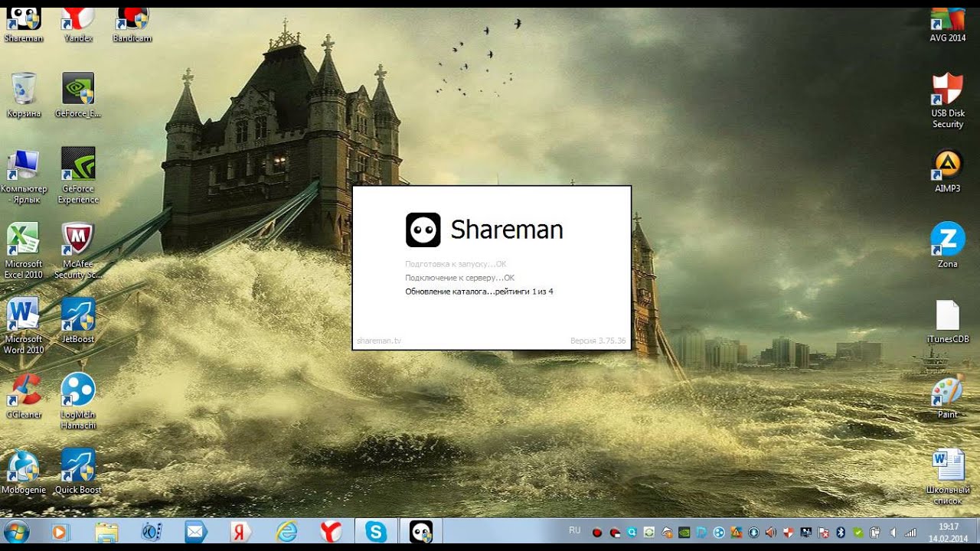Select the GeForce_E... desktop icon

(78, 95)
